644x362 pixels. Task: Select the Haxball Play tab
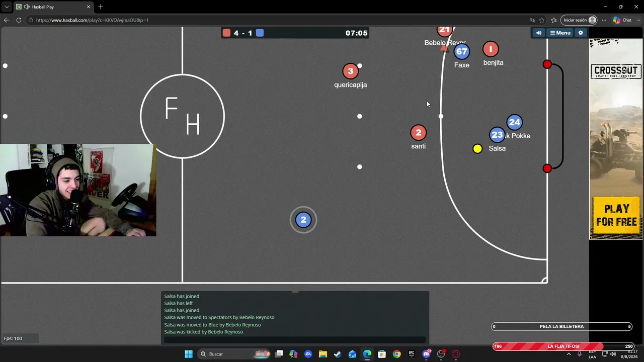tap(53, 7)
